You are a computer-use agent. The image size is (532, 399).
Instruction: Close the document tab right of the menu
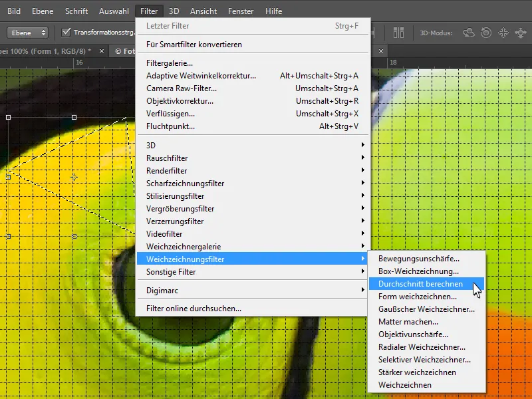(381, 51)
